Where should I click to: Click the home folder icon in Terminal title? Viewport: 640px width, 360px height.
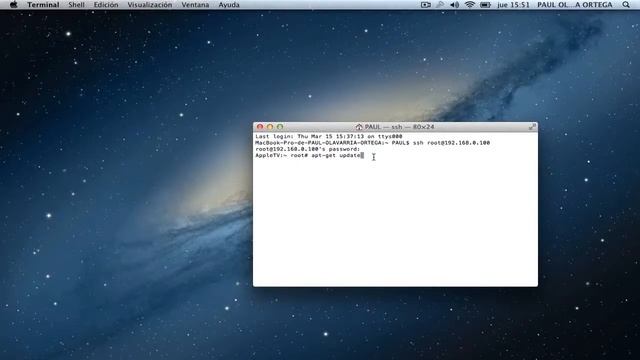click(359, 127)
